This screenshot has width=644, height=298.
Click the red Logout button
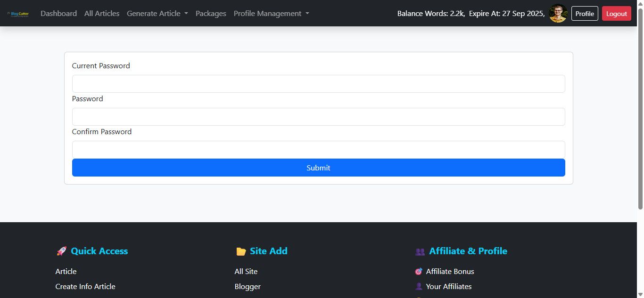click(616, 14)
